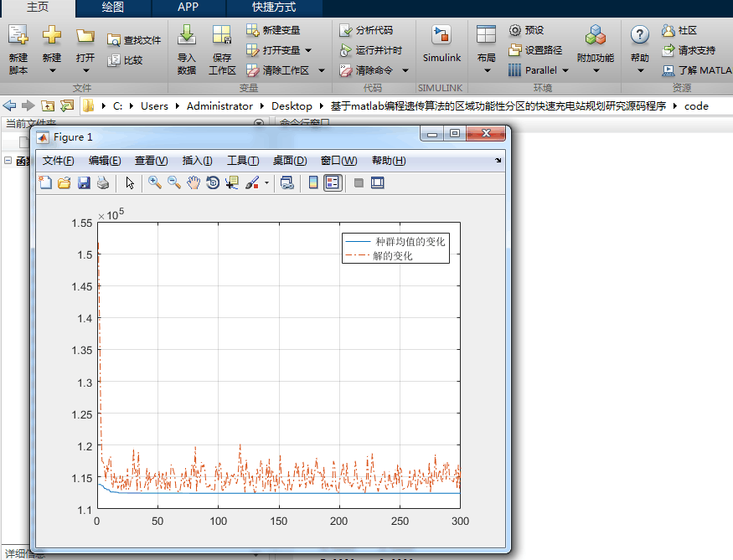Open the Brush tool color dropdown arrow
Viewport: 733px width, 560px height.
pos(266,182)
